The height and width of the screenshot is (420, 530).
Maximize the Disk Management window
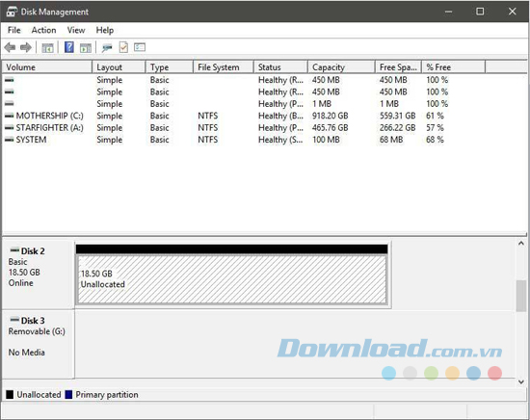click(x=480, y=12)
